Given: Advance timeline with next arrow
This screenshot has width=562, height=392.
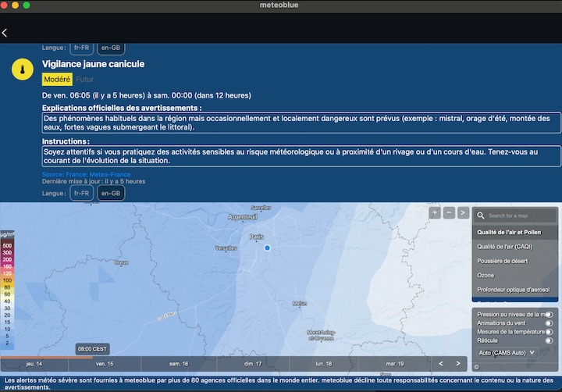Looking at the screenshot, I should coord(458,364).
